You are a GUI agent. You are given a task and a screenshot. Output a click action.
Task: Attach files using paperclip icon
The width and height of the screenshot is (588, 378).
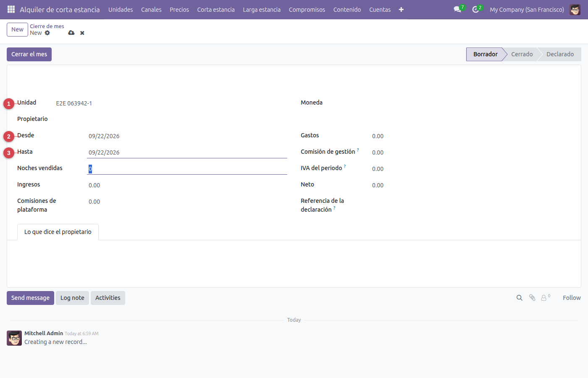click(532, 298)
